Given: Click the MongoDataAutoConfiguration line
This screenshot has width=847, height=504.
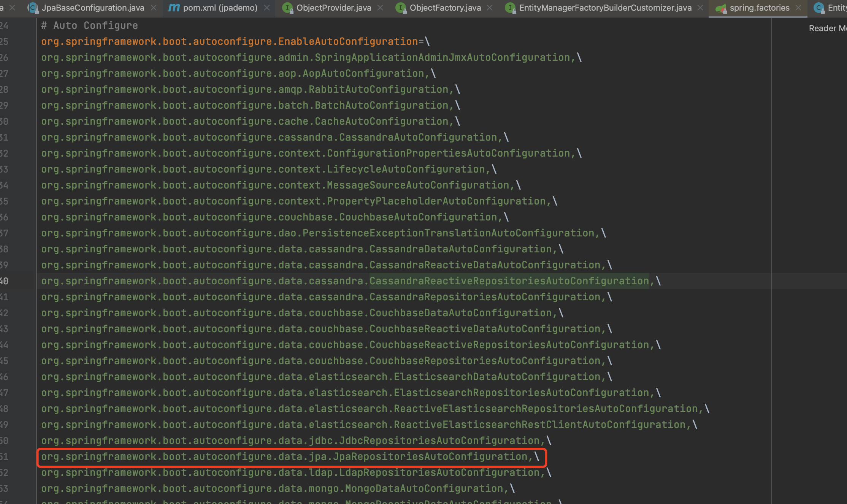Looking at the screenshot, I should click(278, 488).
